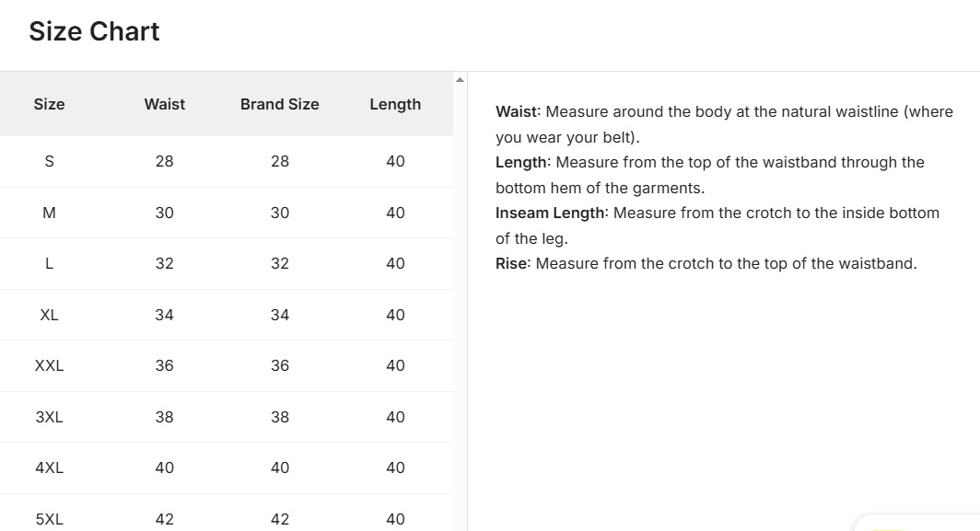Image resolution: width=980 pixels, height=531 pixels.
Task: Click the scroll-up arrow of the size table
Action: coord(460,80)
